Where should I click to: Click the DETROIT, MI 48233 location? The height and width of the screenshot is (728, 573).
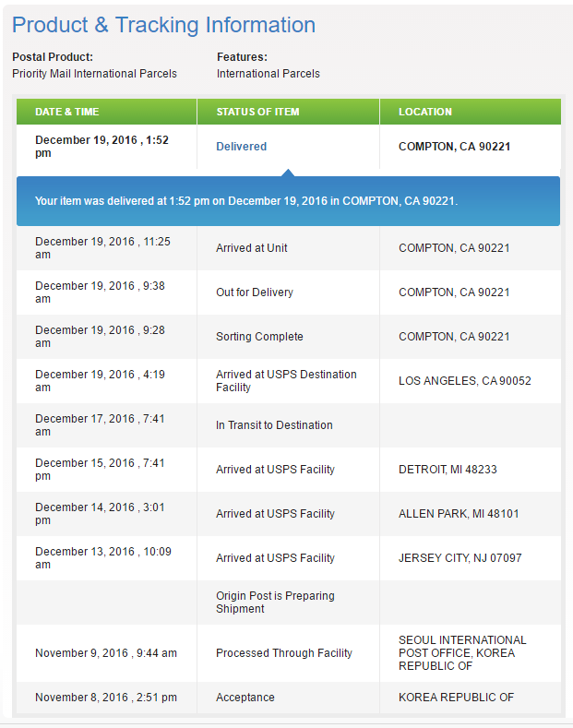[x=448, y=470]
